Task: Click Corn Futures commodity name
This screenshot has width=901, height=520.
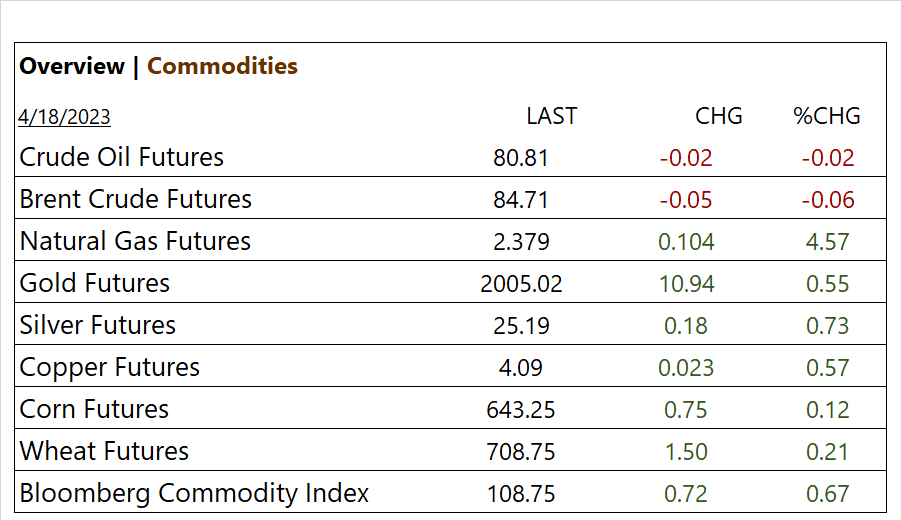Action: point(94,409)
